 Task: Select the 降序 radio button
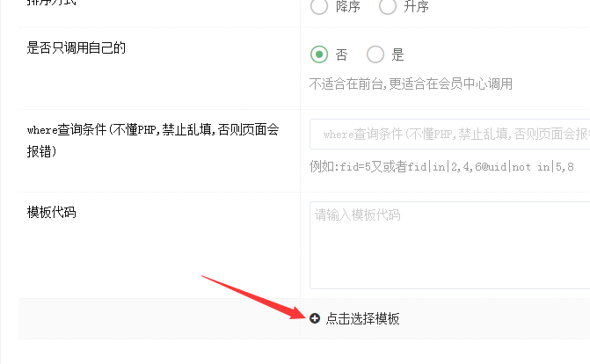(319, 6)
